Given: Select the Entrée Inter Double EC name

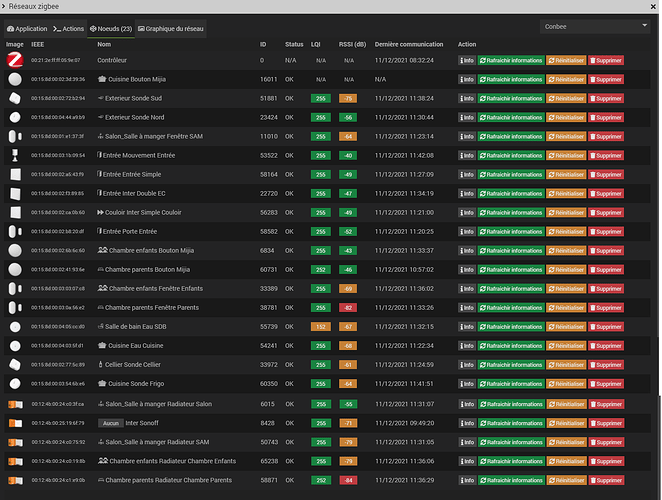Looking at the screenshot, I should pyautogui.click(x=134, y=193).
